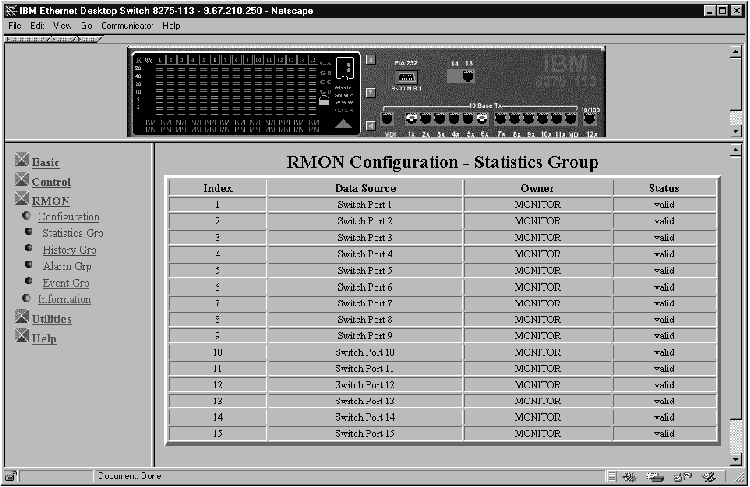750x487 pixels.
Task: Expand the Control navigation section
Action: (x=51, y=182)
